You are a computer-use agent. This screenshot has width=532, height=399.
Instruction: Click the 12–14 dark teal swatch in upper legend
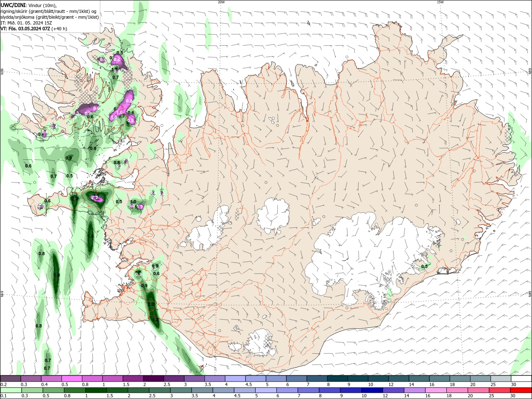tap(399, 379)
